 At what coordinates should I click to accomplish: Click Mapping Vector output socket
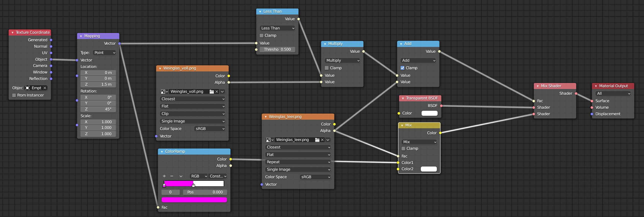[120, 43]
